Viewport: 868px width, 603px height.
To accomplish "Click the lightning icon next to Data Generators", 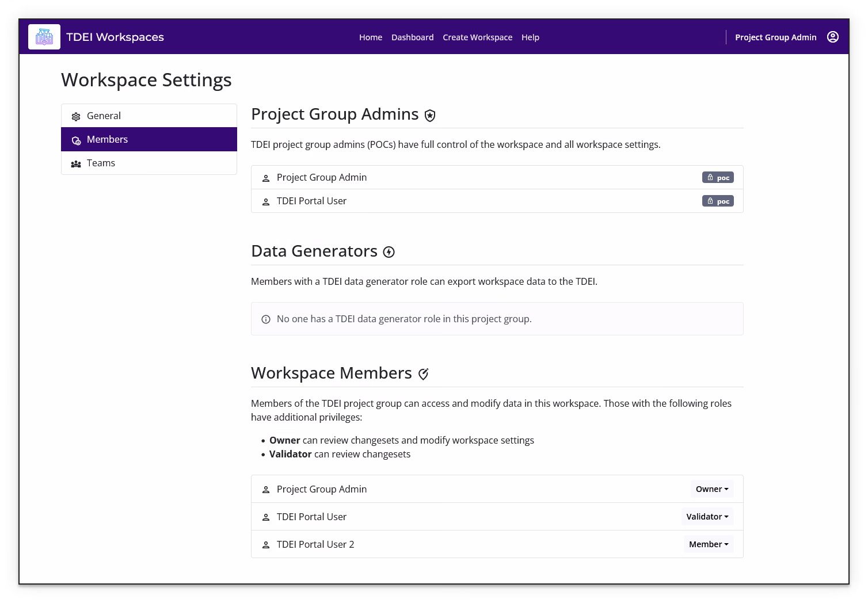I will (x=389, y=252).
